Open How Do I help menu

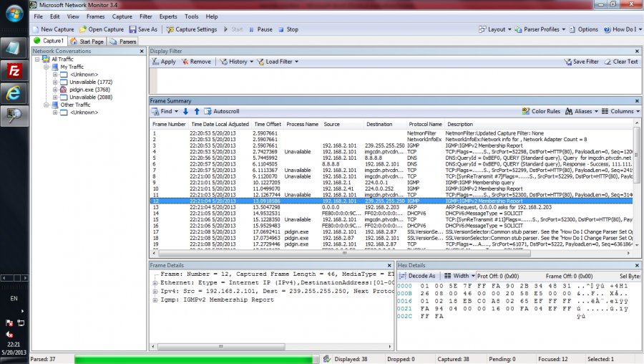(x=623, y=29)
